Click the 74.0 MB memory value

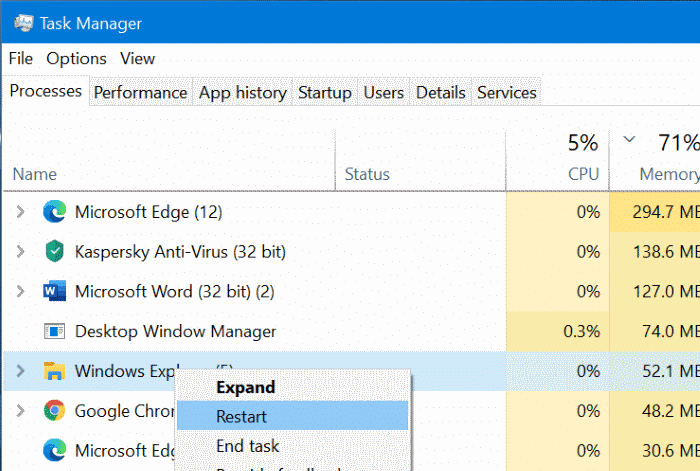point(671,331)
